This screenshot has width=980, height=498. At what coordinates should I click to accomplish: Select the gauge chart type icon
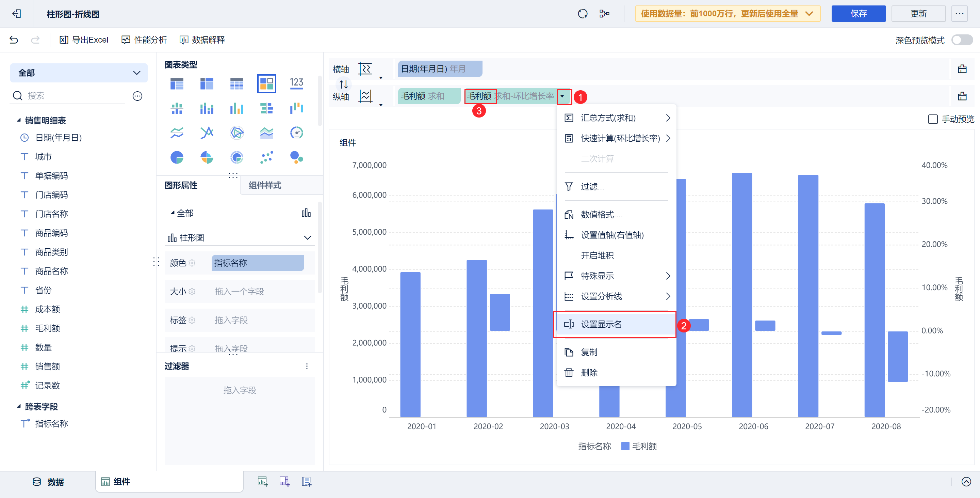(x=296, y=133)
